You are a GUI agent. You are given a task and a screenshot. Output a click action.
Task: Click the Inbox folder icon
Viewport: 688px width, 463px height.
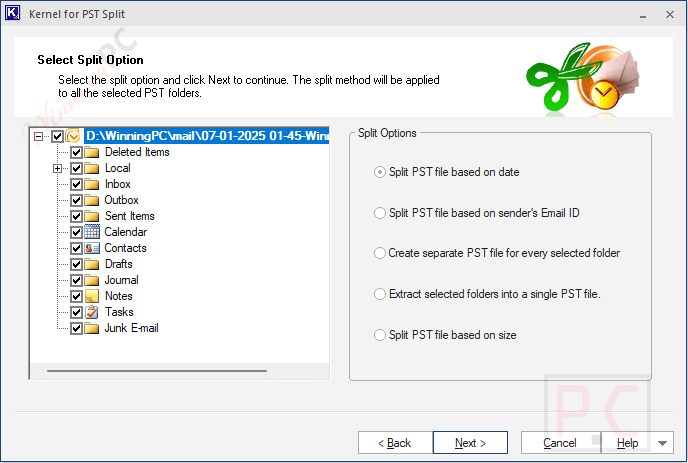coord(92,184)
